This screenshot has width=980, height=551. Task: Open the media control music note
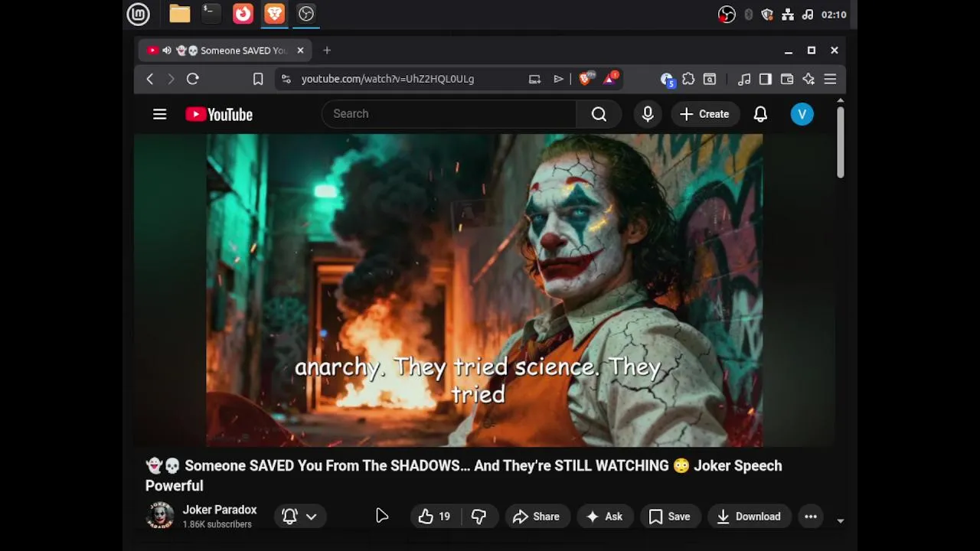744,79
